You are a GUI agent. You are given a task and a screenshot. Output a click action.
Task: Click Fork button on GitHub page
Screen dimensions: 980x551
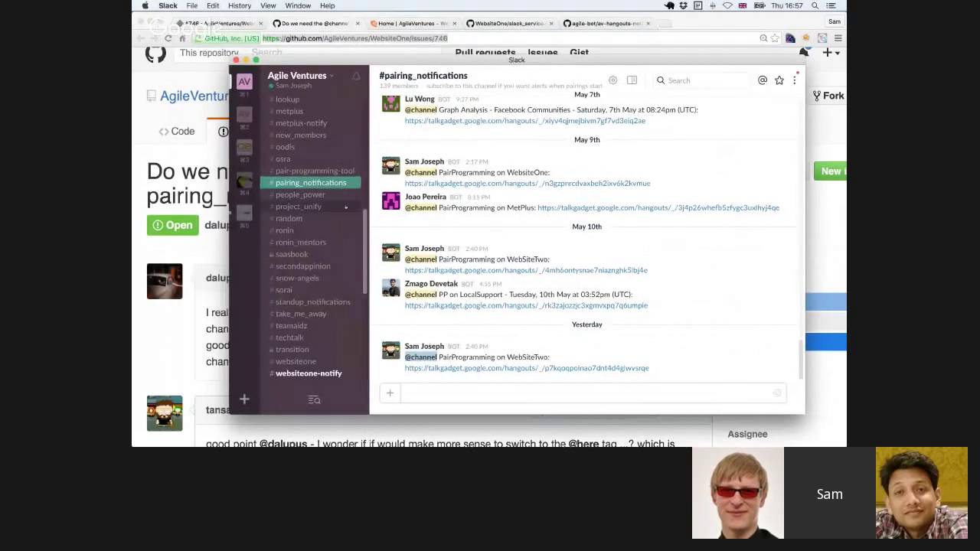[x=829, y=96]
